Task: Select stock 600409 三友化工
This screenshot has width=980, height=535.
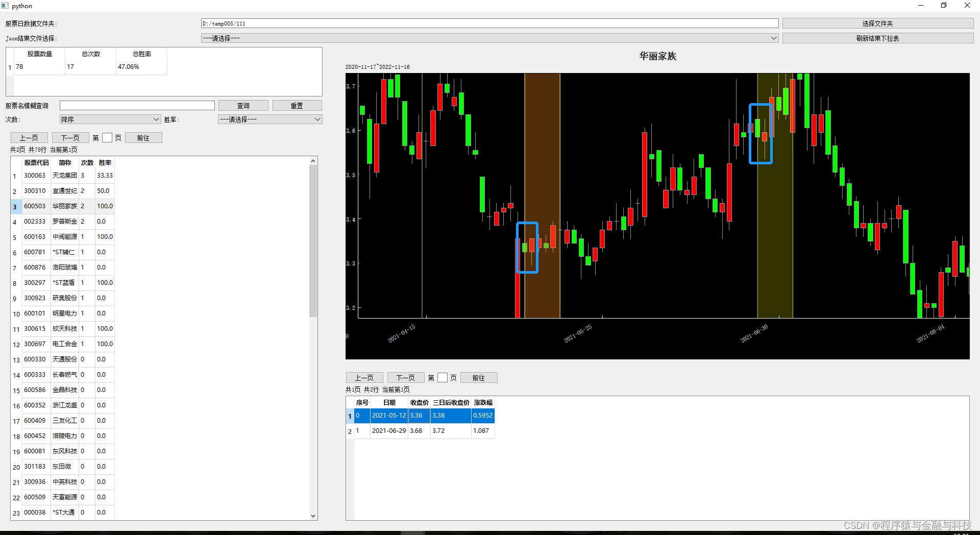Action: click(x=63, y=421)
